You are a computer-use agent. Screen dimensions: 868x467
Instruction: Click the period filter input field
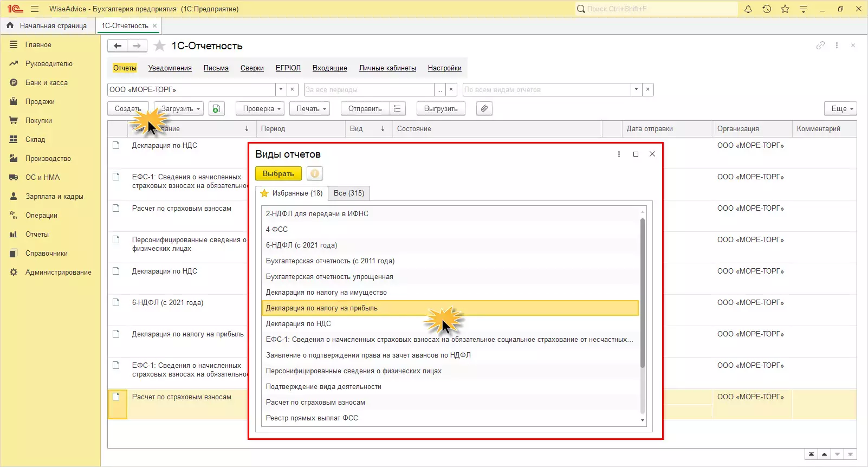(x=368, y=90)
